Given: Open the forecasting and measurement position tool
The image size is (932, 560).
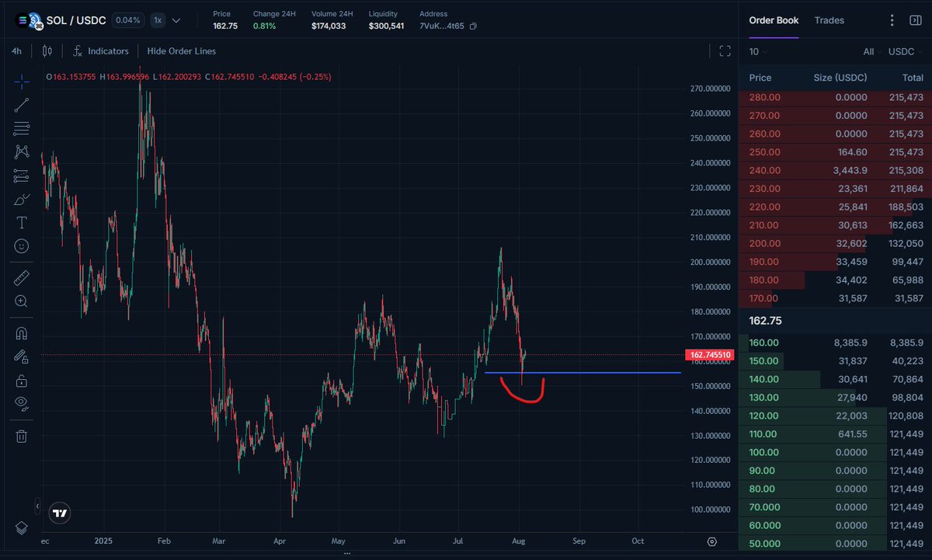Looking at the screenshot, I should pyautogui.click(x=22, y=176).
